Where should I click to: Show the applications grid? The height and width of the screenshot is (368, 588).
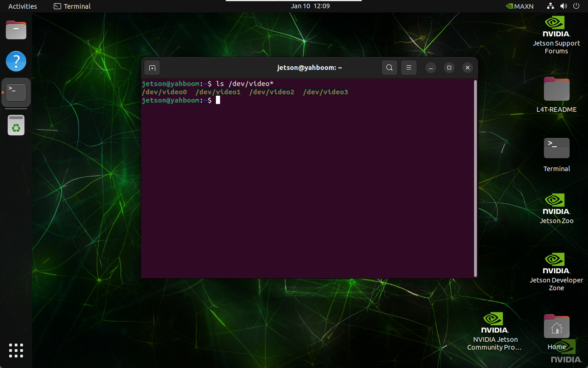[x=16, y=350]
